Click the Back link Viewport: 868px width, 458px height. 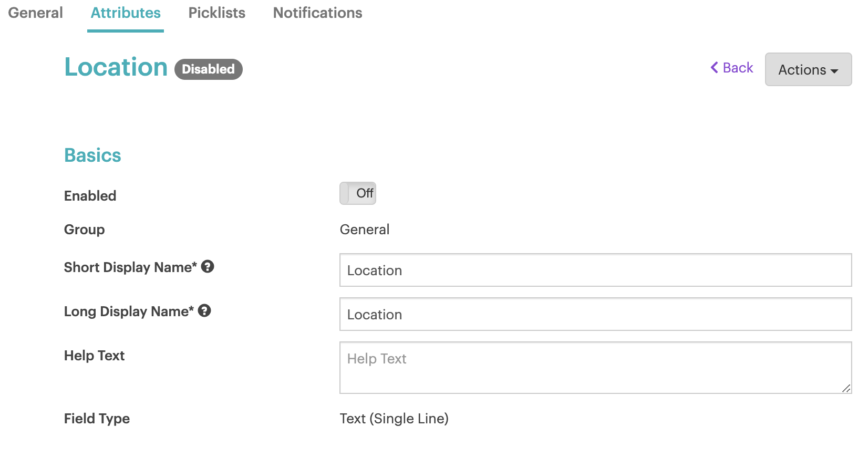coord(732,68)
